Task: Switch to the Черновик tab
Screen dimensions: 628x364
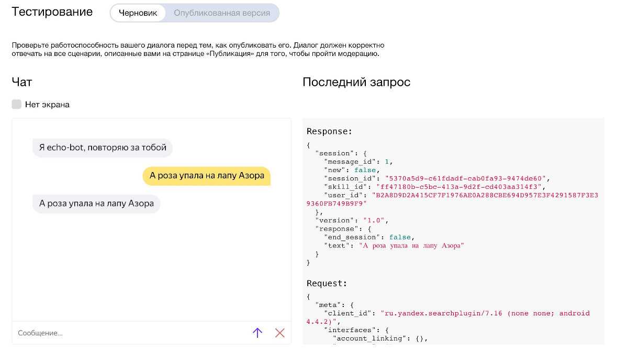Action: pos(138,13)
